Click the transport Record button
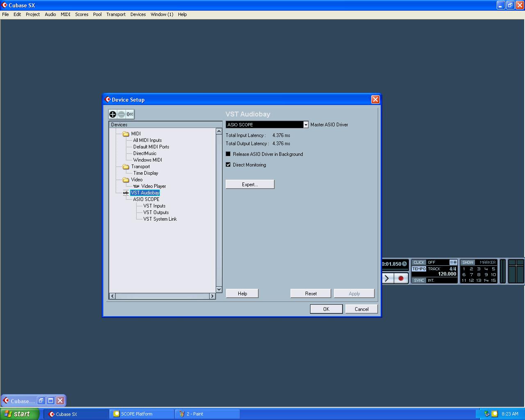 [x=401, y=278]
